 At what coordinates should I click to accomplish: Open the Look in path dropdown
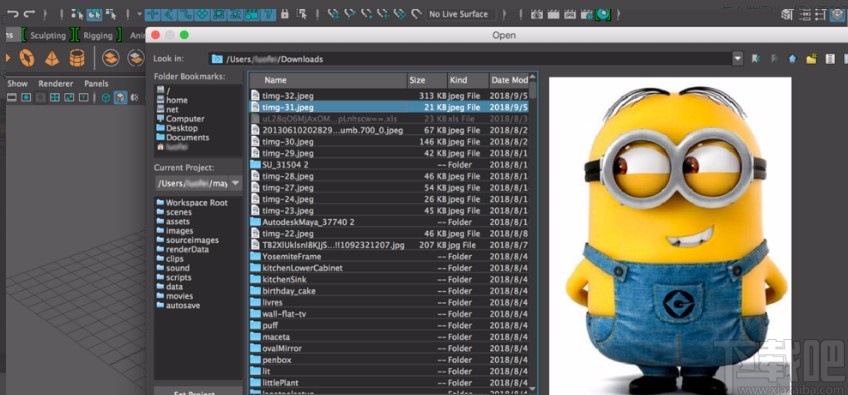tap(737, 58)
